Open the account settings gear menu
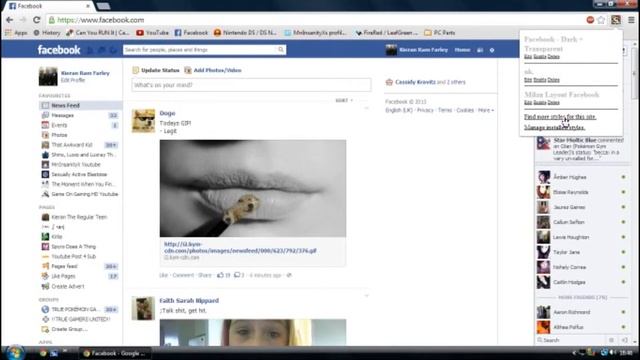 tap(492, 50)
